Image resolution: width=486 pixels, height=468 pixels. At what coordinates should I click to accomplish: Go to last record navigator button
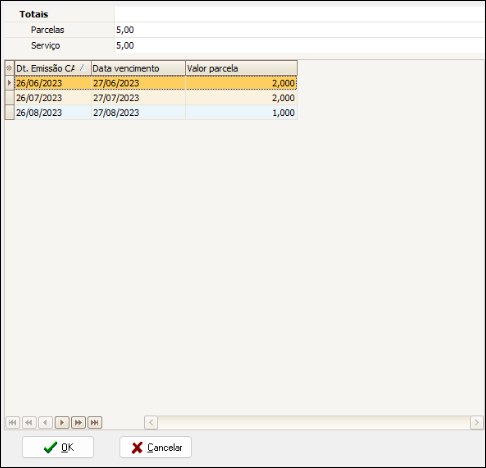click(x=95, y=423)
